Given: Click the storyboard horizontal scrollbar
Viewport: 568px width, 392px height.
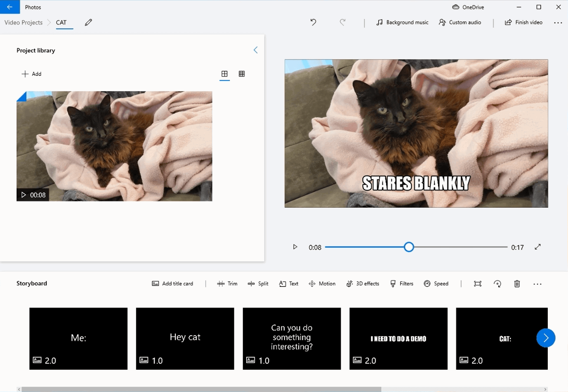Looking at the screenshot, I should [201, 389].
